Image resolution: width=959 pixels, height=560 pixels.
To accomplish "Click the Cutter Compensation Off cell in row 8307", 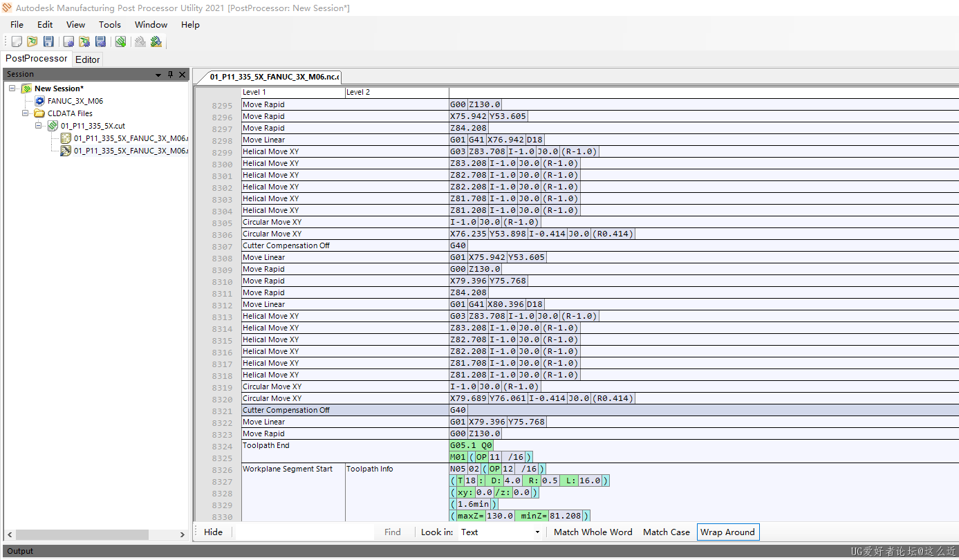I will 345,245.
